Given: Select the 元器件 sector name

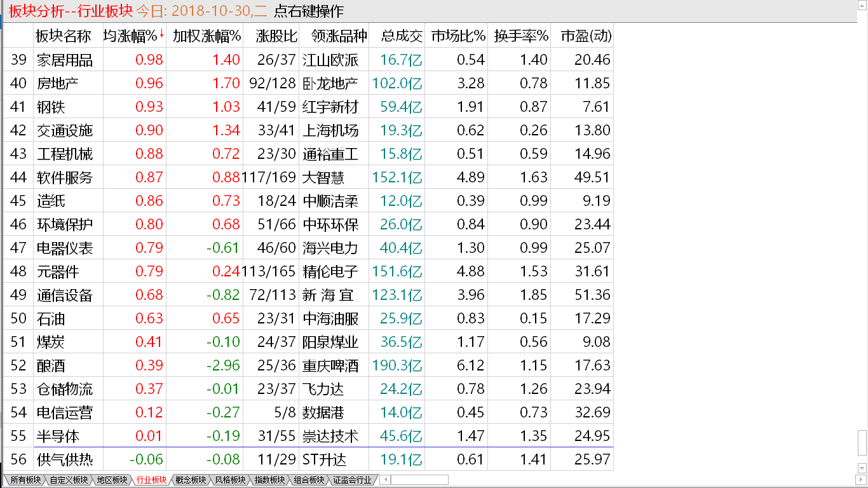Looking at the screenshot, I should (58, 271).
